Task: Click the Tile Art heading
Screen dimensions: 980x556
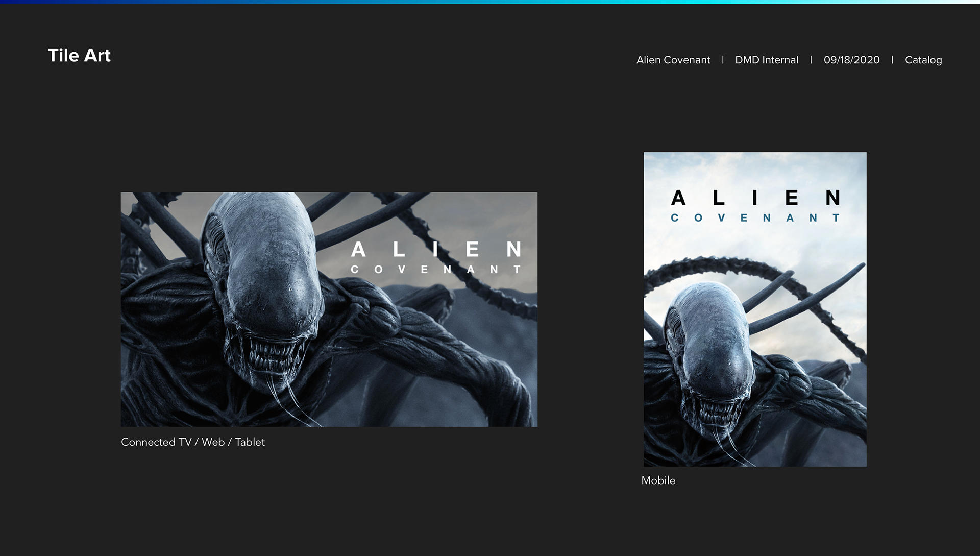Action: [x=79, y=55]
